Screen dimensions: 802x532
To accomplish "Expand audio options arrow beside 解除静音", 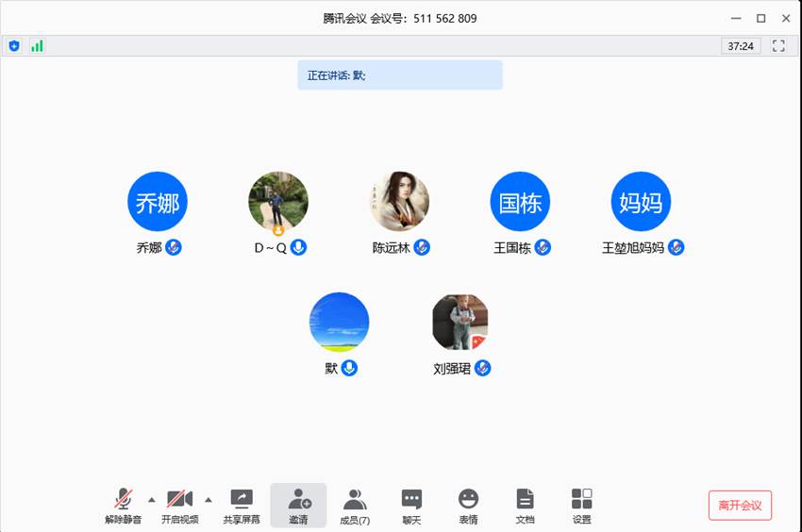I will coord(152,500).
